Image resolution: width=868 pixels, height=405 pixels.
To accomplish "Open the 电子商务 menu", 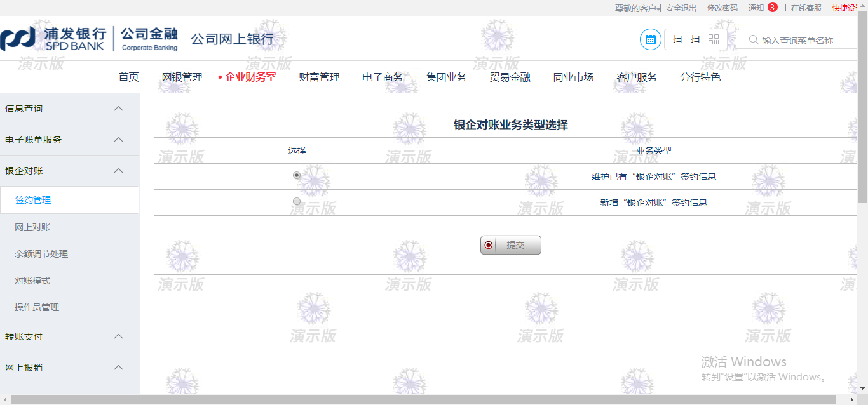I will 383,77.
